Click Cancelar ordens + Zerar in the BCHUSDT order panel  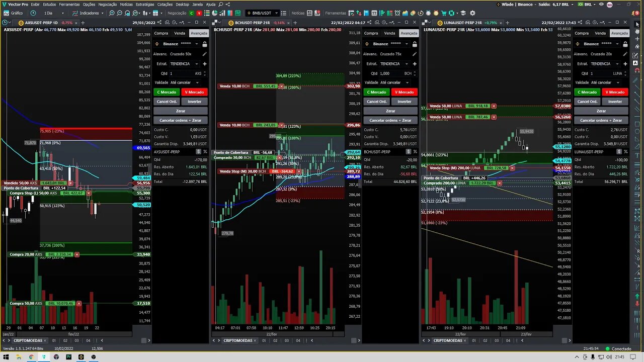click(x=390, y=120)
